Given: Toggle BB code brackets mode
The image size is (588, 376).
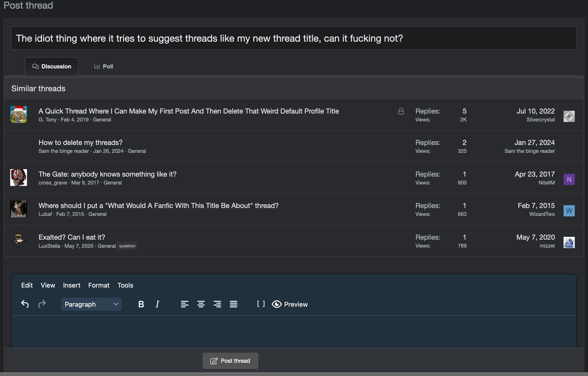Looking at the screenshot, I should tap(261, 304).
